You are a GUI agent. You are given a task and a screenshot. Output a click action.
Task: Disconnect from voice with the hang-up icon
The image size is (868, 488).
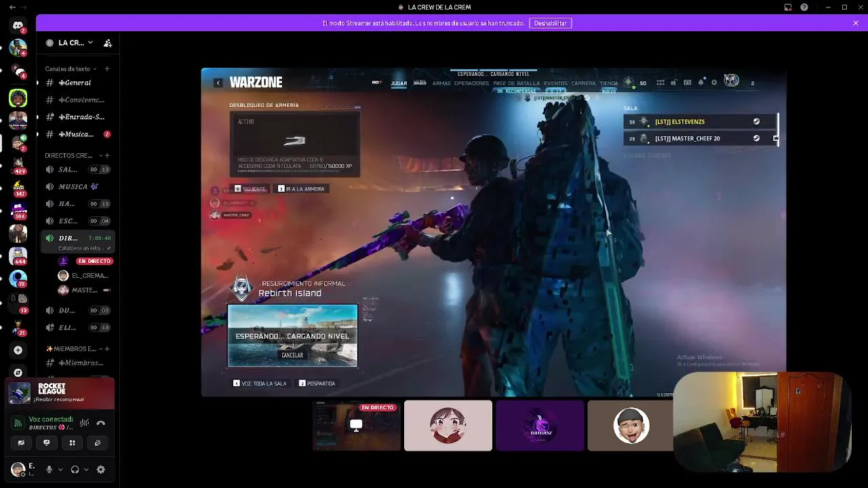point(100,423)
